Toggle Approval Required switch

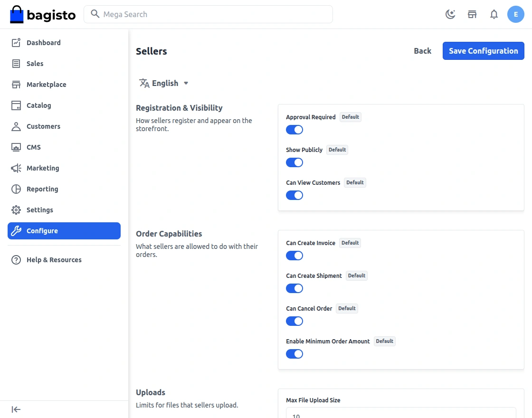(x=294, y=130)
